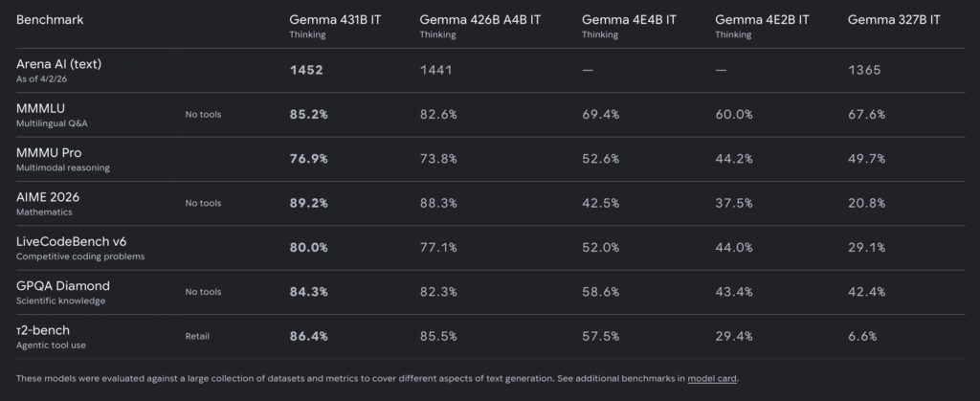Click the 1452 Arena AI score

tap(307, 70)
